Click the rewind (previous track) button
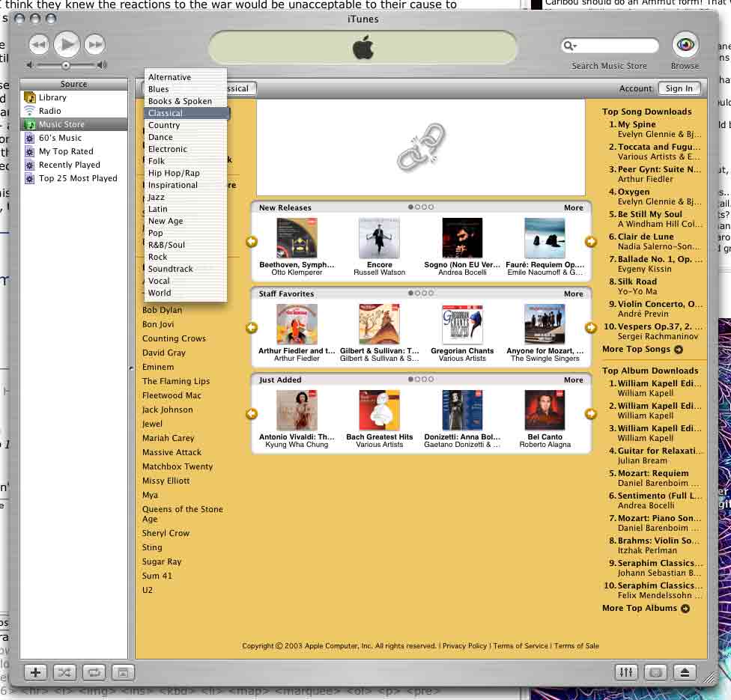 39,45
